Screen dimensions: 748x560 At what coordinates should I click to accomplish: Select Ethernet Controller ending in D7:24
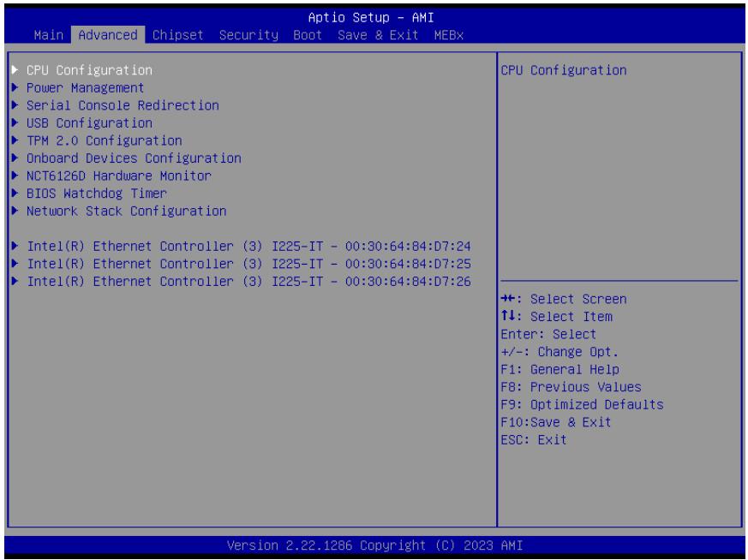pyautogui.click(x=248, y=246)
